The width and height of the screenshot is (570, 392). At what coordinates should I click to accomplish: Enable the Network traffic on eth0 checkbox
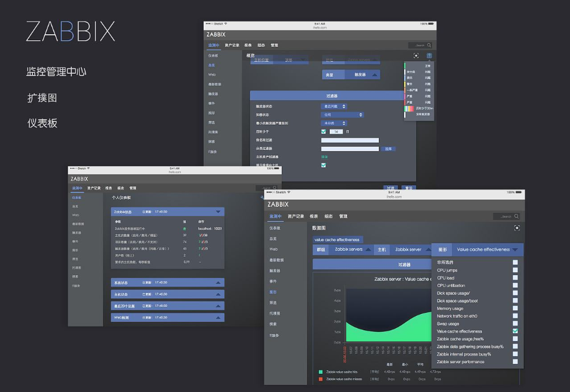coord(515,316)
